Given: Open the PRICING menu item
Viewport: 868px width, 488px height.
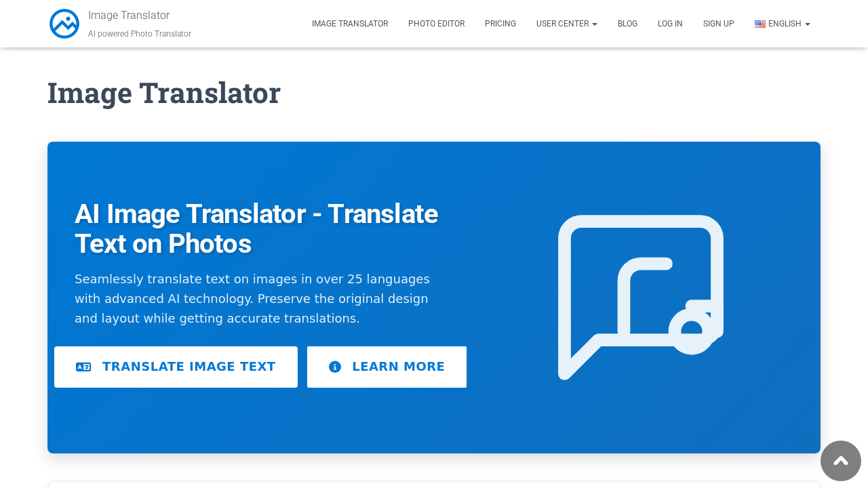Looking at the screenshot, I should tap(500, 22).
